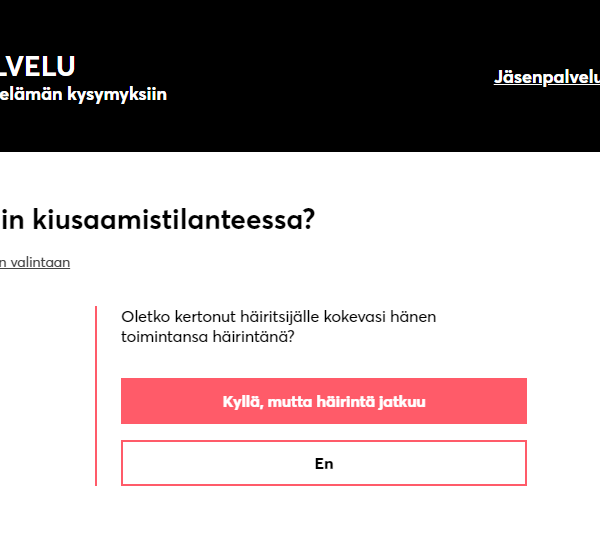Return to the previous selection via underlined link
This screenshot has width=600, height=549.
(35, 262)
